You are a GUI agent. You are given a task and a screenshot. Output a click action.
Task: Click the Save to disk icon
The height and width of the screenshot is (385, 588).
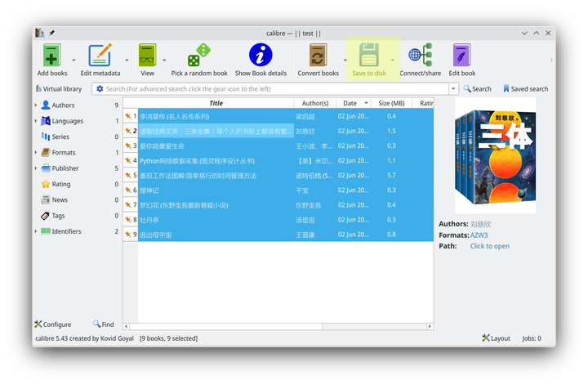click(368, 56)
